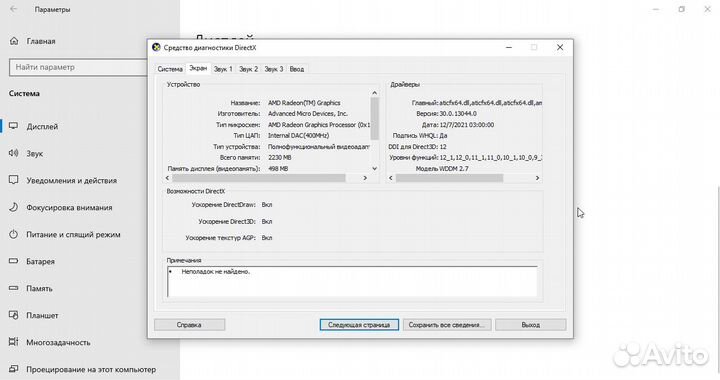The image size is (720, 380).
Task: Minimize the DirectX diagnostic window
Action: coord(509,47)
